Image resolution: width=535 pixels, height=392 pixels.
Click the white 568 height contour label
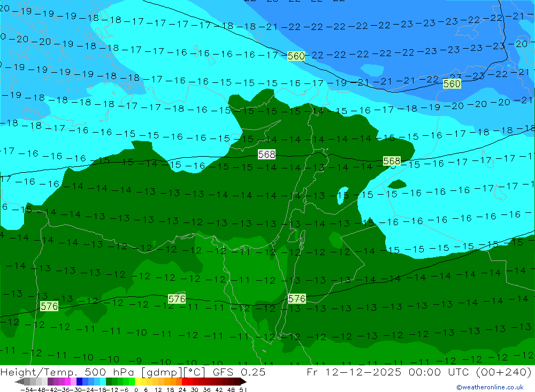[x=266, y=155]
